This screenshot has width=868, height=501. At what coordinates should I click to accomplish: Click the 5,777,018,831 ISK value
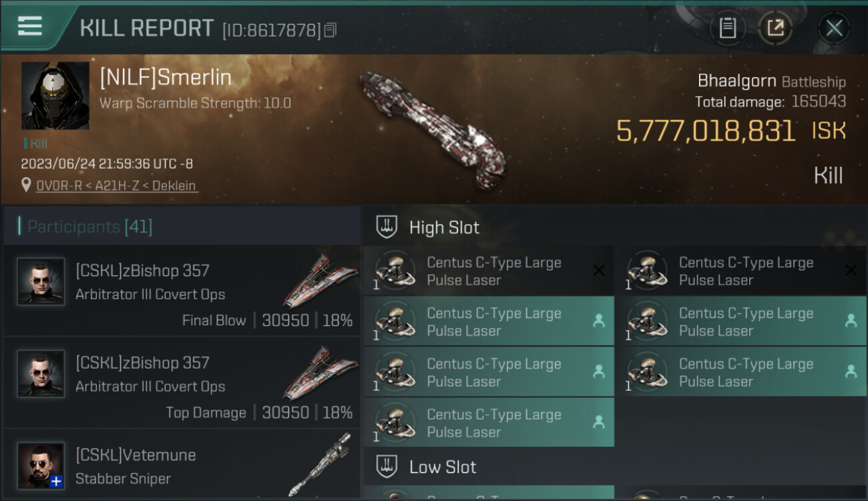tap(705, 132)
